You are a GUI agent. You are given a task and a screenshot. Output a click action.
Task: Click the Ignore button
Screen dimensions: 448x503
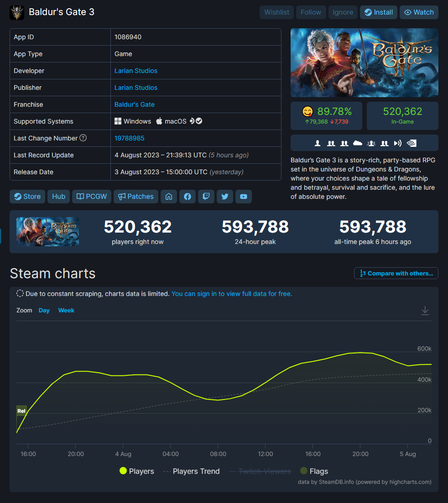tap(343, 12)
